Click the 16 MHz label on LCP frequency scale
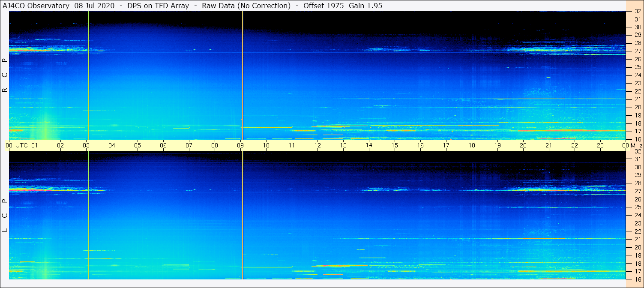 coord(638,279)
